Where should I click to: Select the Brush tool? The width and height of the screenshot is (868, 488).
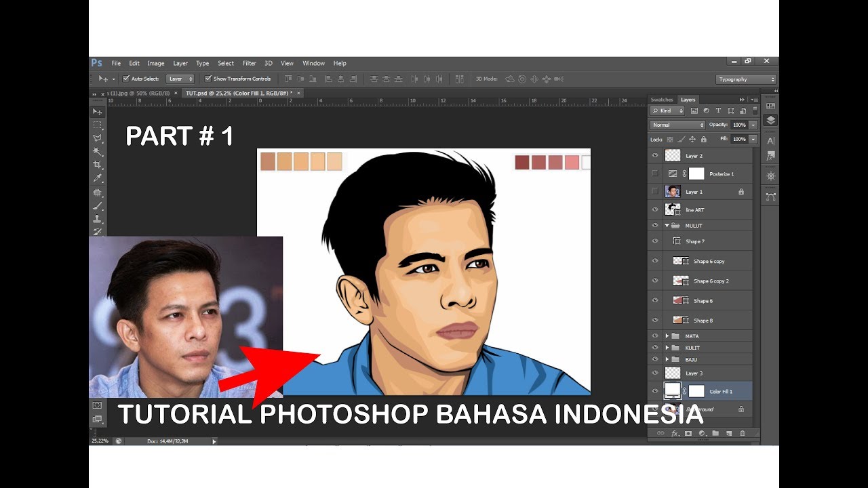click(98, 206)
